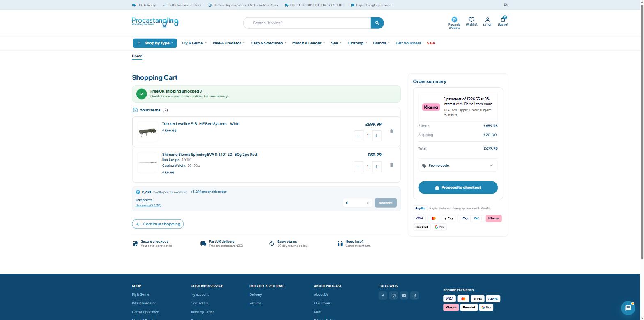Click the blue search magnifier button

377,23
